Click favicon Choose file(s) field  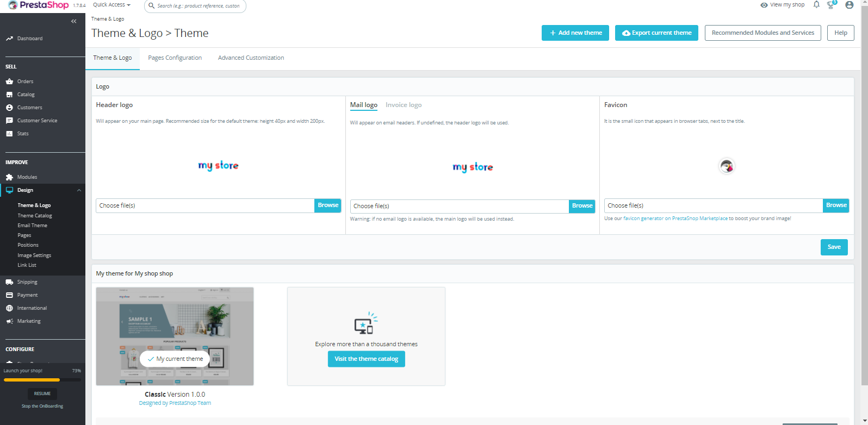714,205
